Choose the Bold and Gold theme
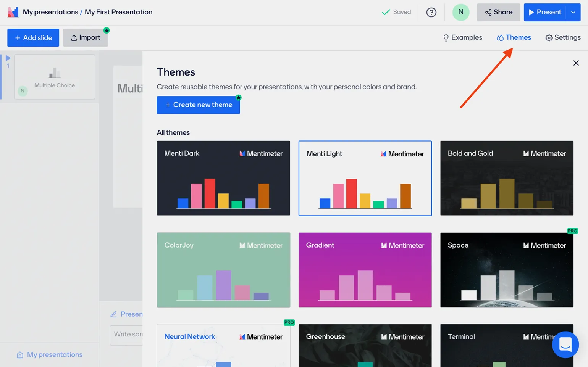This screenshot has width=588, height=367. click(507, 178)
